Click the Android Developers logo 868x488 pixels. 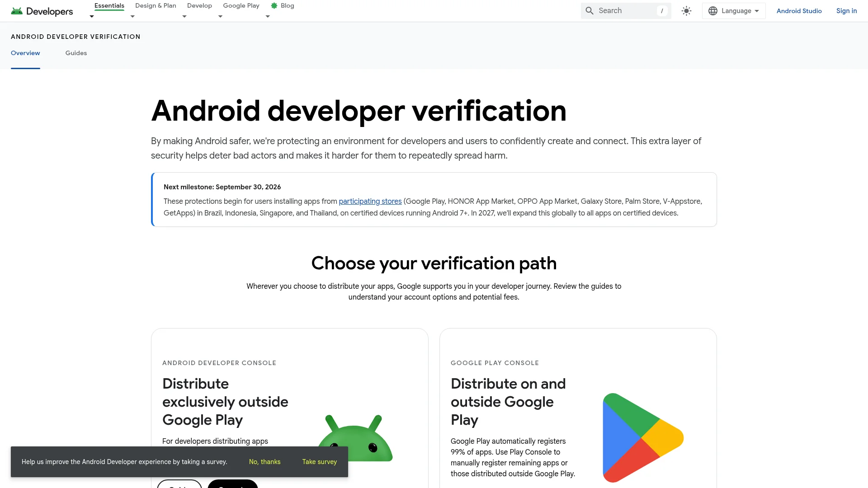(42, 11)
